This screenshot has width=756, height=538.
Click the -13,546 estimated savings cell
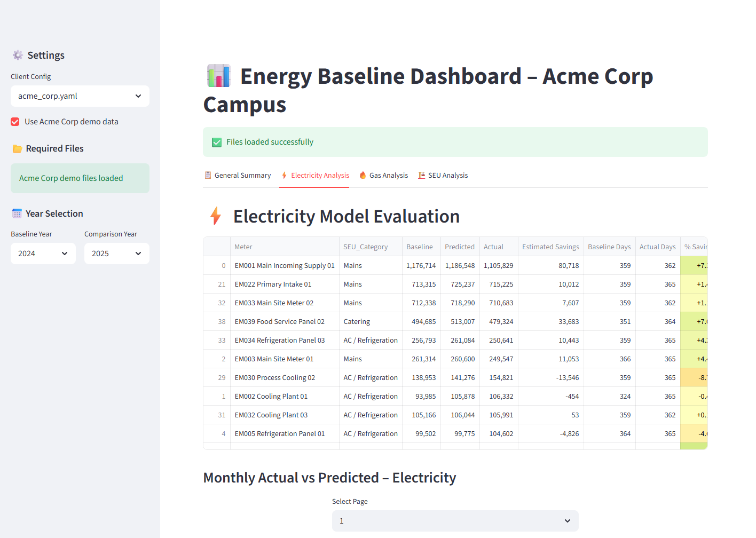[550, 377]
